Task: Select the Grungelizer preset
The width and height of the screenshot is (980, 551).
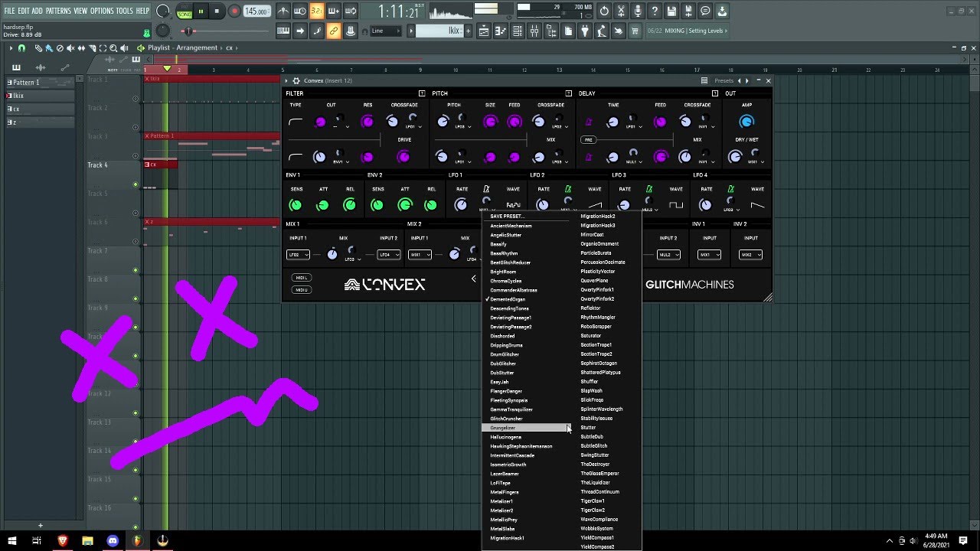Action: point(526,428)
